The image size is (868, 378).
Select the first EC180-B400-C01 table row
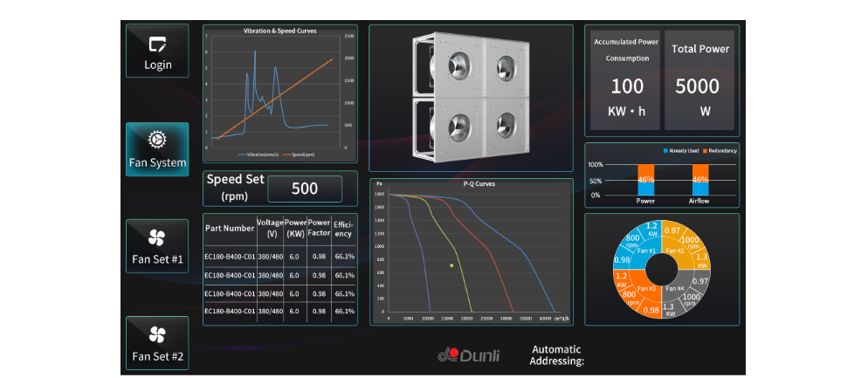[279, 257]
